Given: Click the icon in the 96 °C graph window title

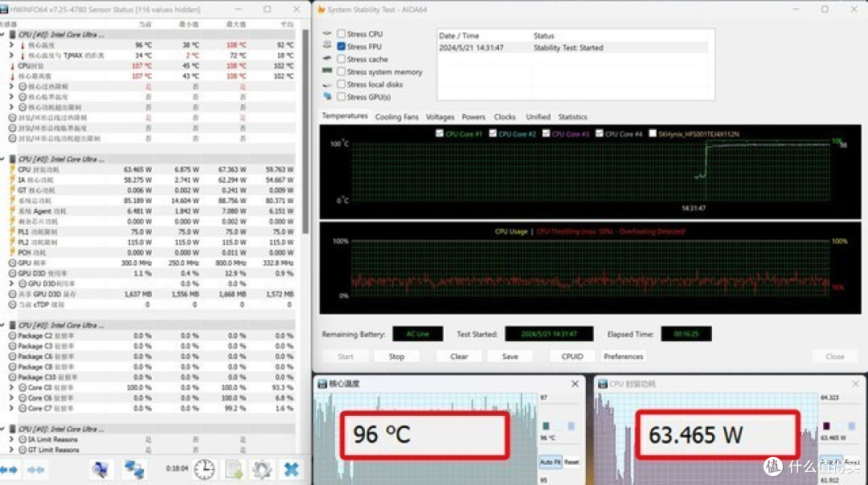Looking at the screenshot, I should pos(322,384).
